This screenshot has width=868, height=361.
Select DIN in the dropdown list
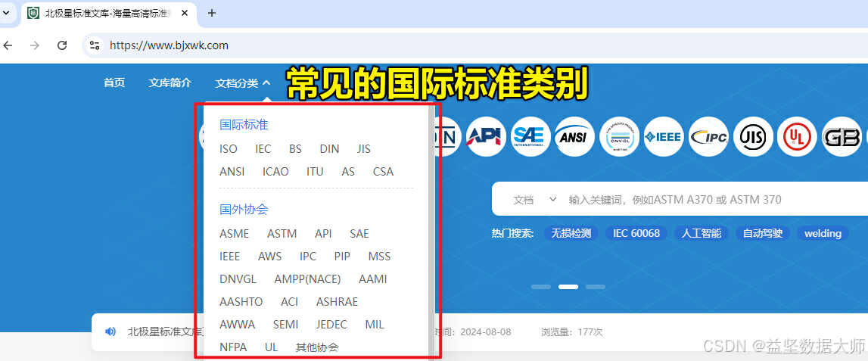tap(329, 149)
